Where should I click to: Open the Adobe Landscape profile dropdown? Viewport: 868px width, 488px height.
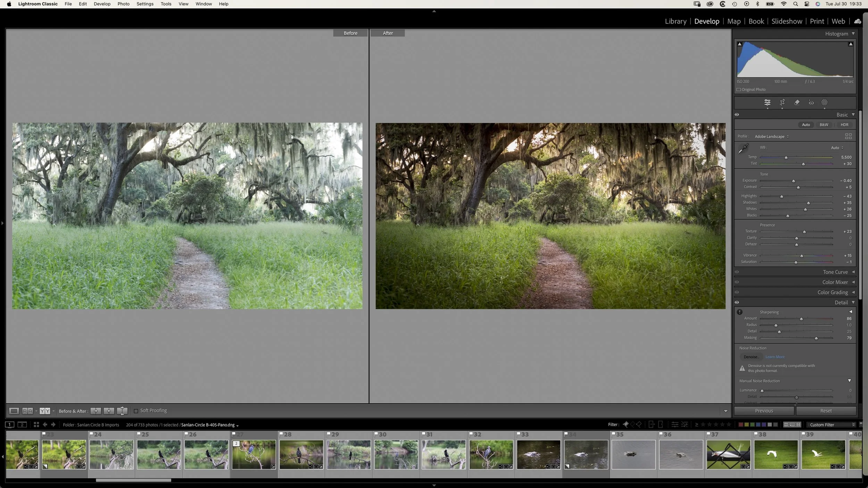(771, 136)
